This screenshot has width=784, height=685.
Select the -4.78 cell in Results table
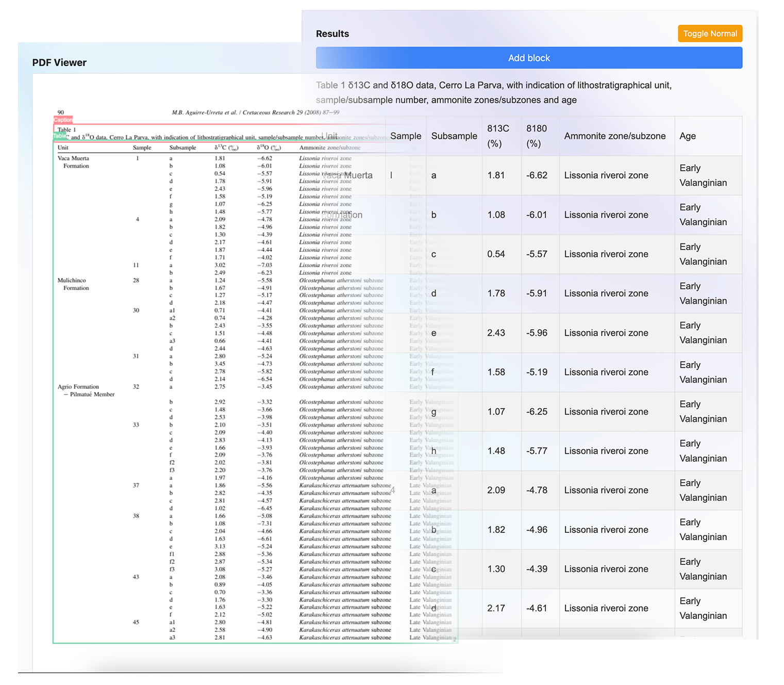540,490
